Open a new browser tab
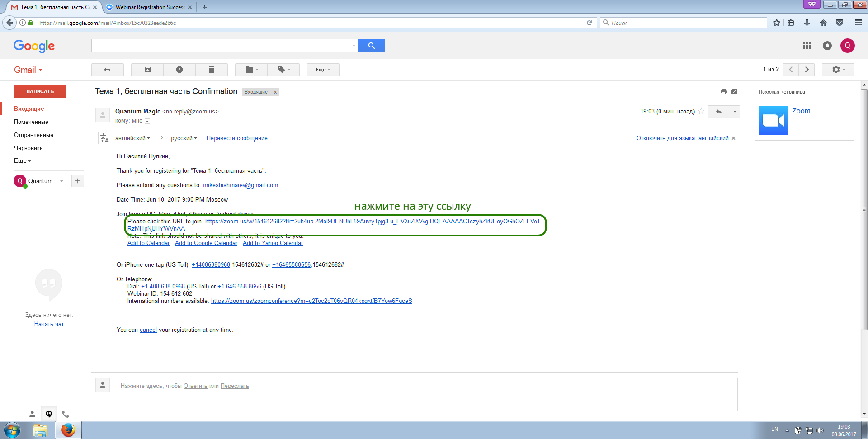 pyautogui.click(x=205, y=7)
